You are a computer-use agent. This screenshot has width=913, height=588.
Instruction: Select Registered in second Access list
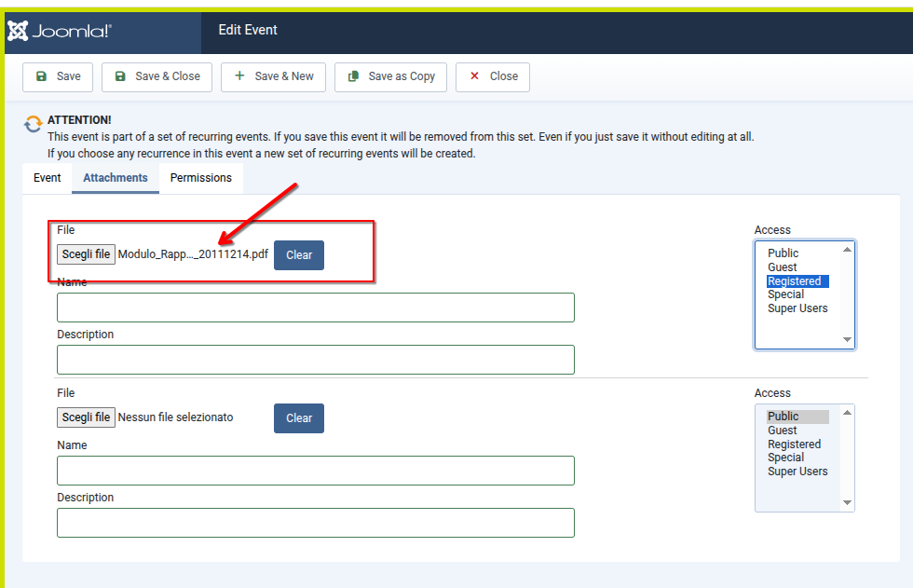pos(794,444)
